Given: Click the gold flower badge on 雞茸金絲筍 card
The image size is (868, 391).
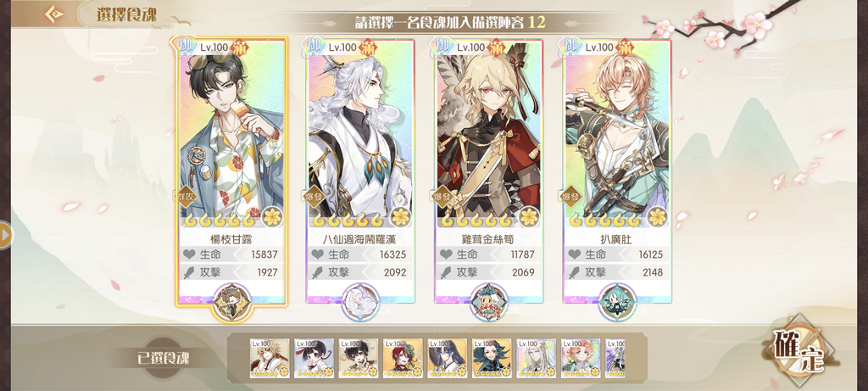Looking at the screenshot, I should tap(529, 216).
